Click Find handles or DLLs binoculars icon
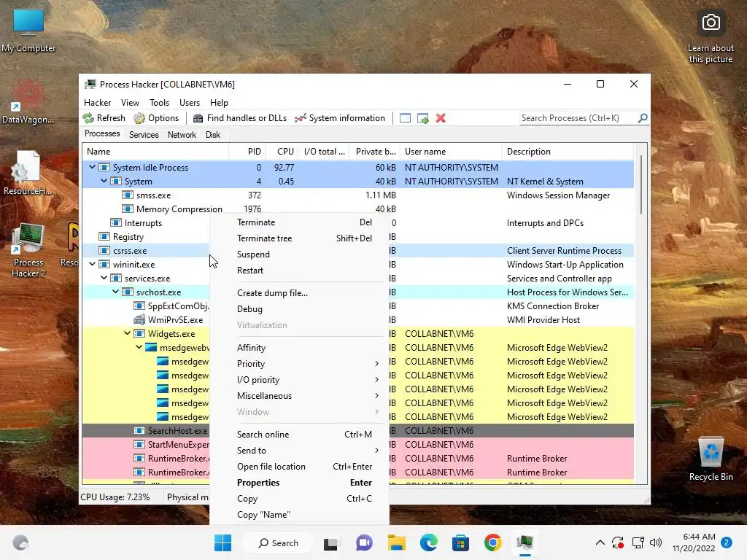Viewport: 747px width, 560px height. tap(198, 118)
